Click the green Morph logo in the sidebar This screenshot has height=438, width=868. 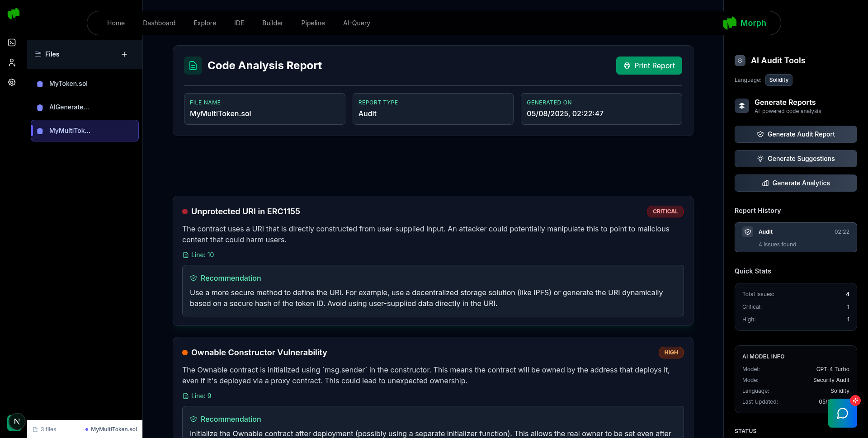pos(14,14)
